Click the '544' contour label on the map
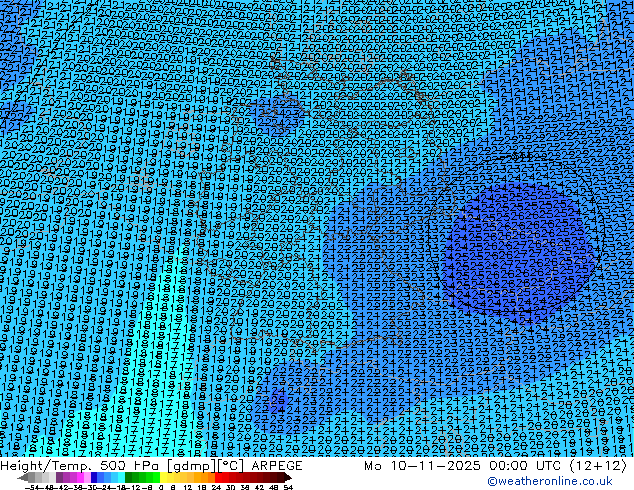The height and width of the screenshot is (490, 634). tap(522, 156)
